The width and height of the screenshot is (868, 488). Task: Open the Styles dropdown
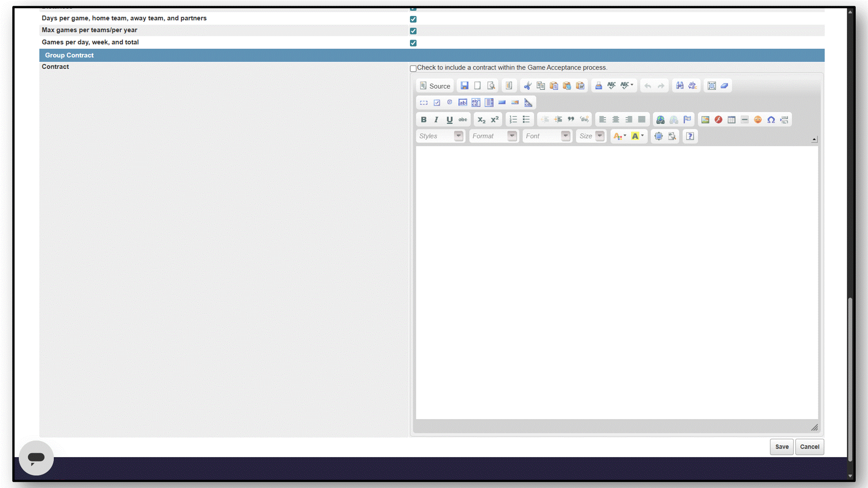[441, 136]
